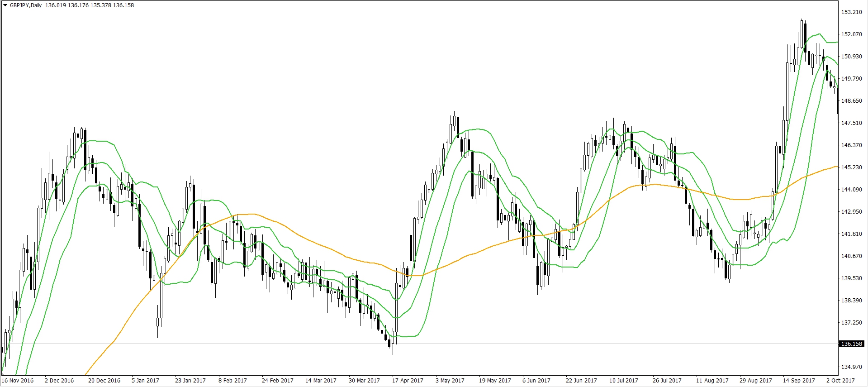Viewport: 868px width, 387px height.
Task: Click the OHLC values in chart header
Action: click(90, 5)
